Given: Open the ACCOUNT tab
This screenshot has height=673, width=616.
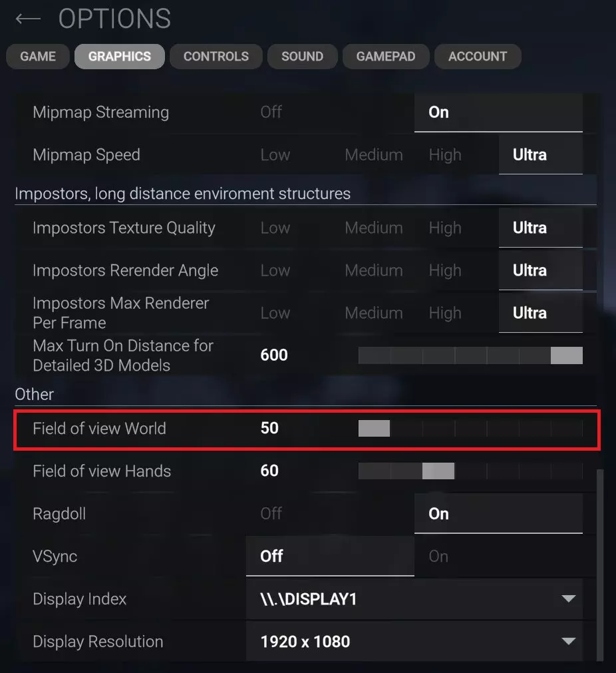Looking at the screenshot, I should (478, 57).
